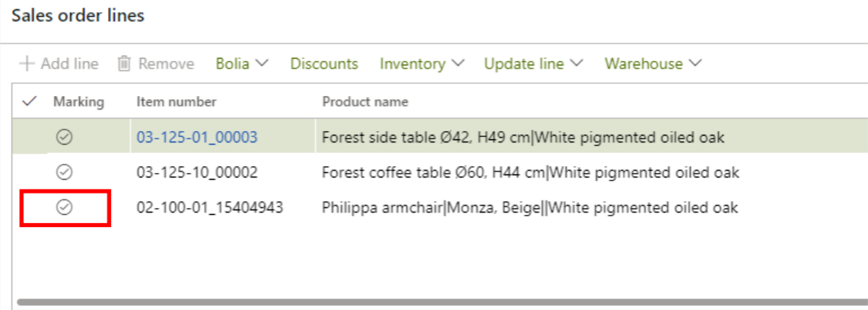Toggle the select-all checkmark in grid header
868x310 pixels.
30,102
